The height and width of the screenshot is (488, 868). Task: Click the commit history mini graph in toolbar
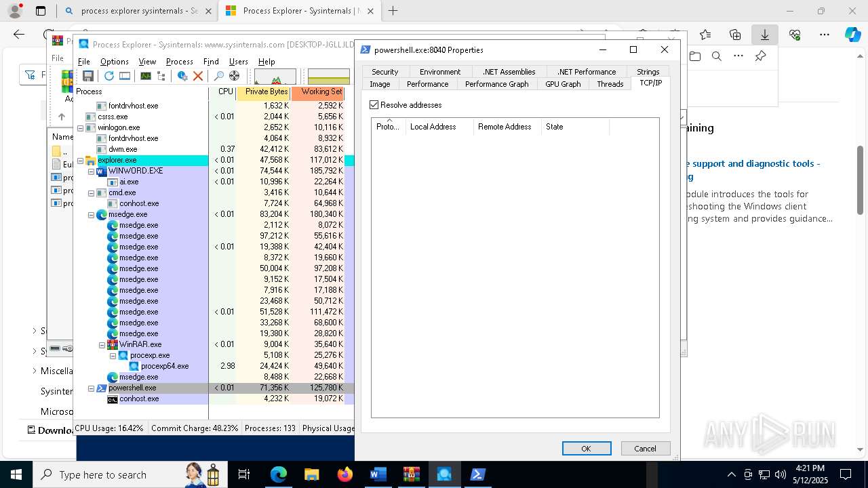329,76
